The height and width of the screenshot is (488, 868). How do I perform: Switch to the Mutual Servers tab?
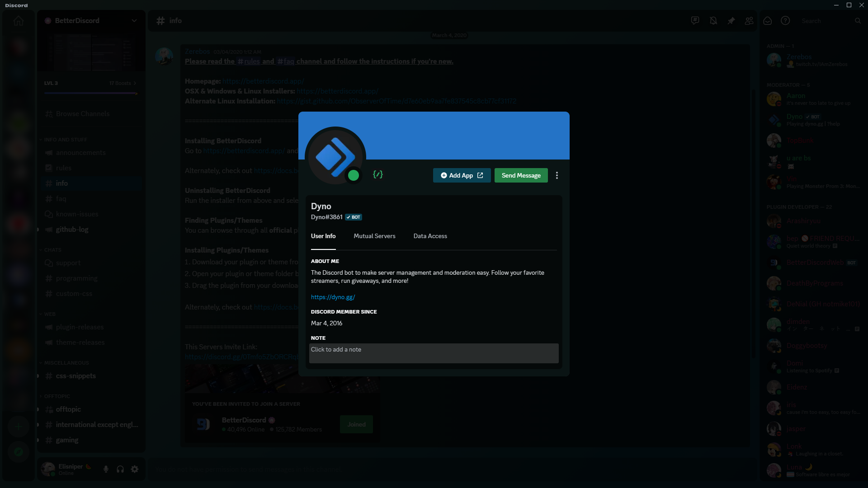pos(374,236)
